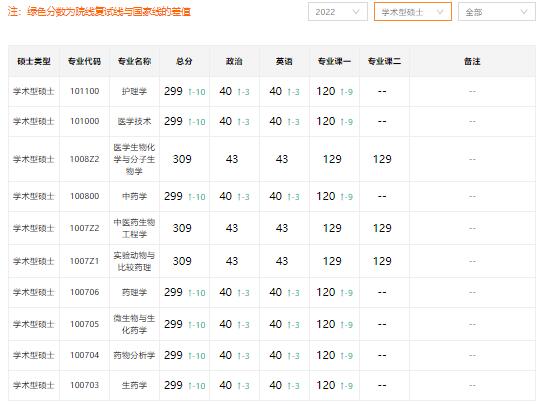
Task: Click the green down arrow beside 护理学 total 299
Action: click(190, 92)
